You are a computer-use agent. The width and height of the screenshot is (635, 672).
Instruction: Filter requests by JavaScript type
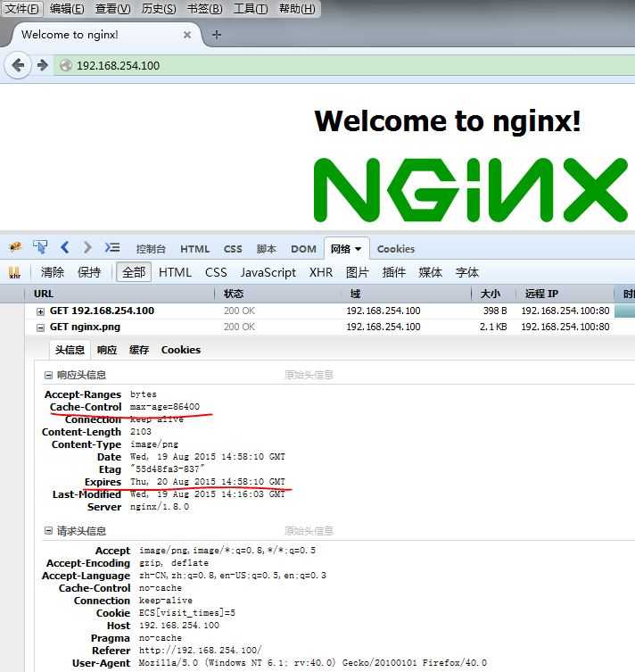268,272
